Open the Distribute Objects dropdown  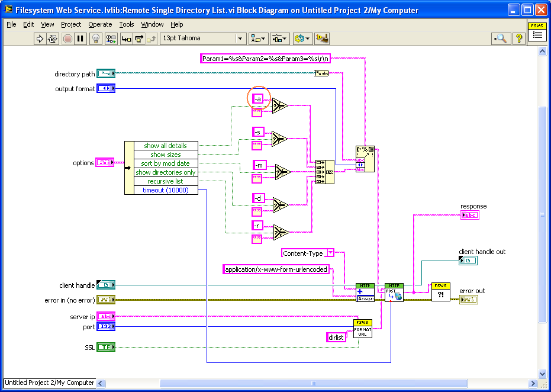pos(280,38)
